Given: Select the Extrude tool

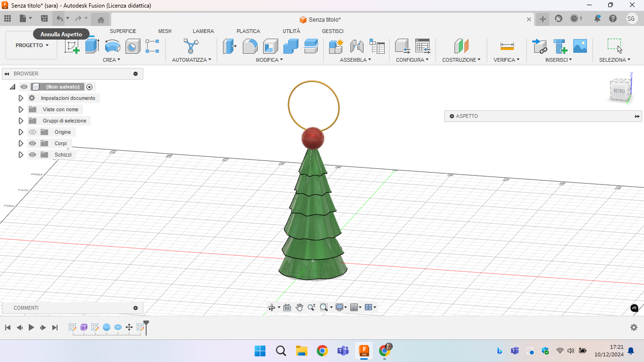Looking at the screenshot, I should coord(92,46).
